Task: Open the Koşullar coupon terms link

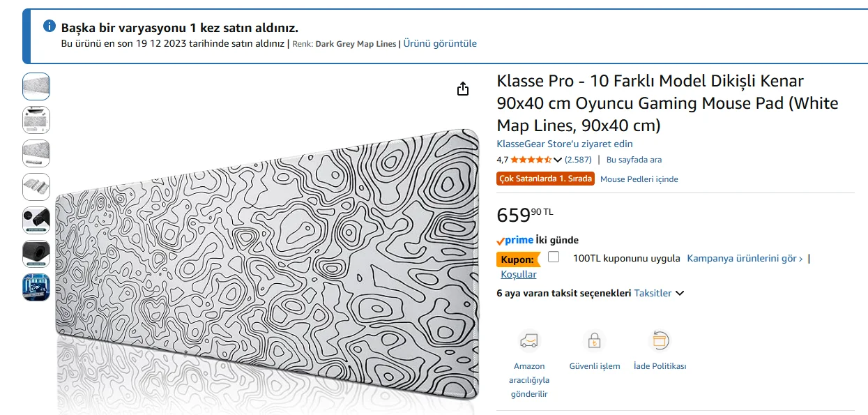Action: pyautogui.click(x=519, y=274)
